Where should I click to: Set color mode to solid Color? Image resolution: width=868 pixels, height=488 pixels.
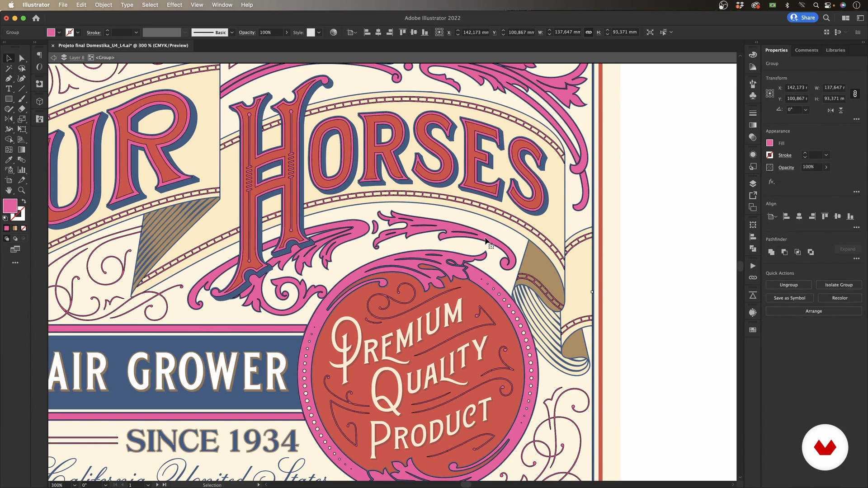pos(6,228)
